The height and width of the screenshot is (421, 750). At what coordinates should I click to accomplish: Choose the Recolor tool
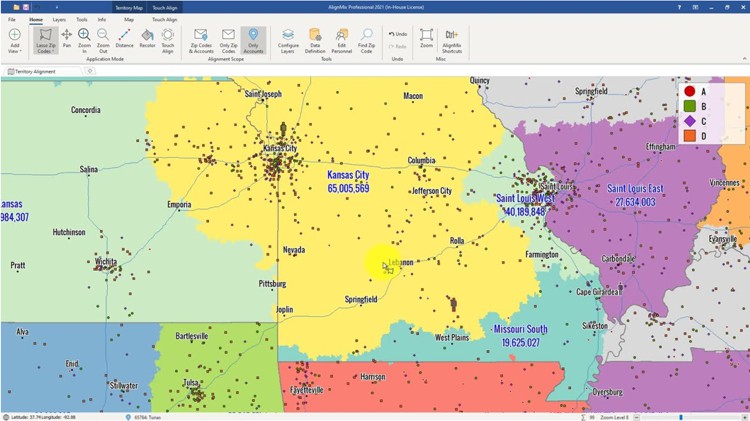coord(147,39)
